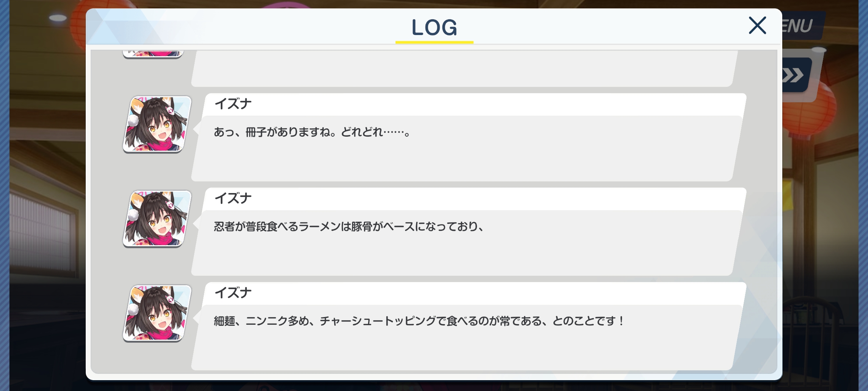The image size is (868, 391).
Task: Click the cut-off portrait at the top of the log
Action: [x=153, y=54]
